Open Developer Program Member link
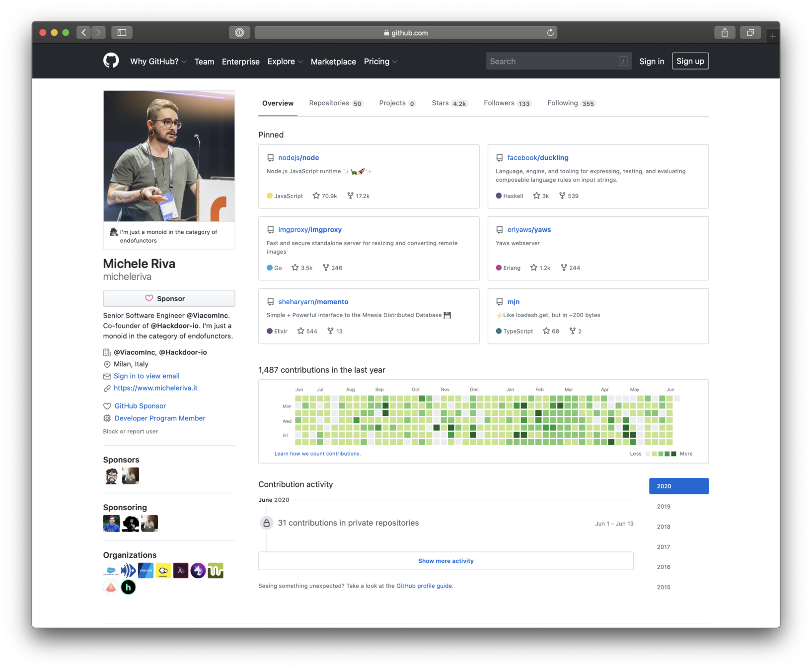812x670 pixels. 160,418
